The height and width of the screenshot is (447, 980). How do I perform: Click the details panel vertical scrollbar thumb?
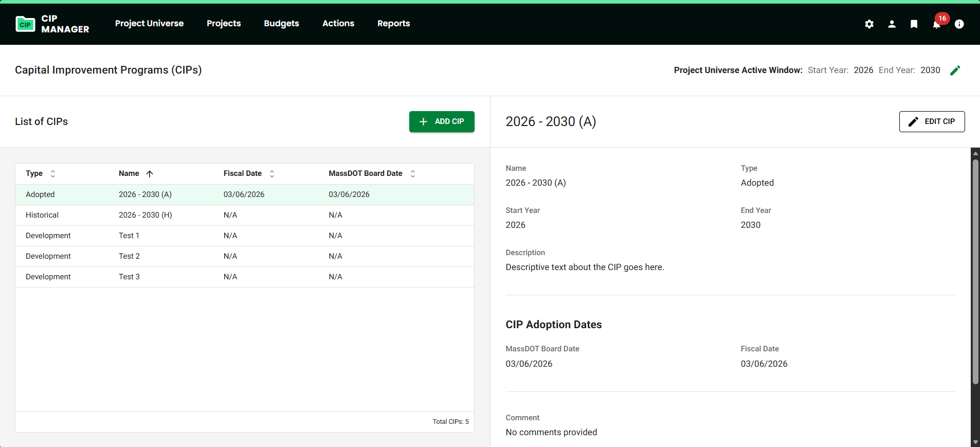(975, 272)
